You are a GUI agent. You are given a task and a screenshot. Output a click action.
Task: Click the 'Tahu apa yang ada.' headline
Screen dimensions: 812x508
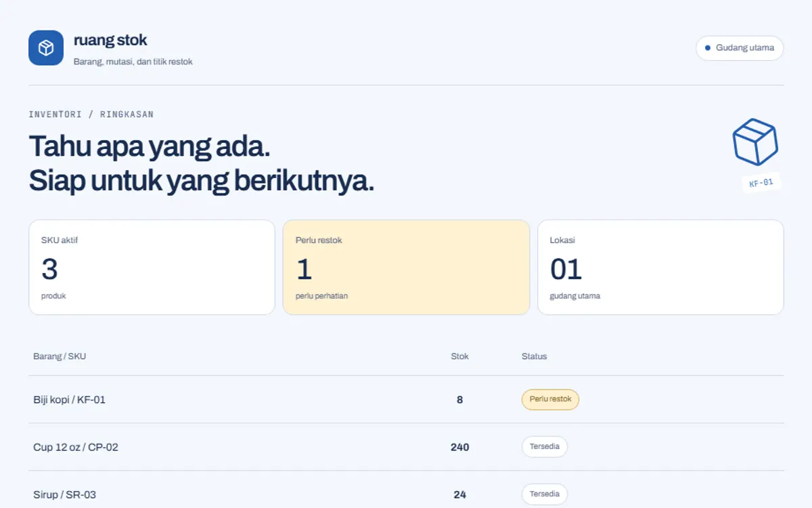pos(150,146)
